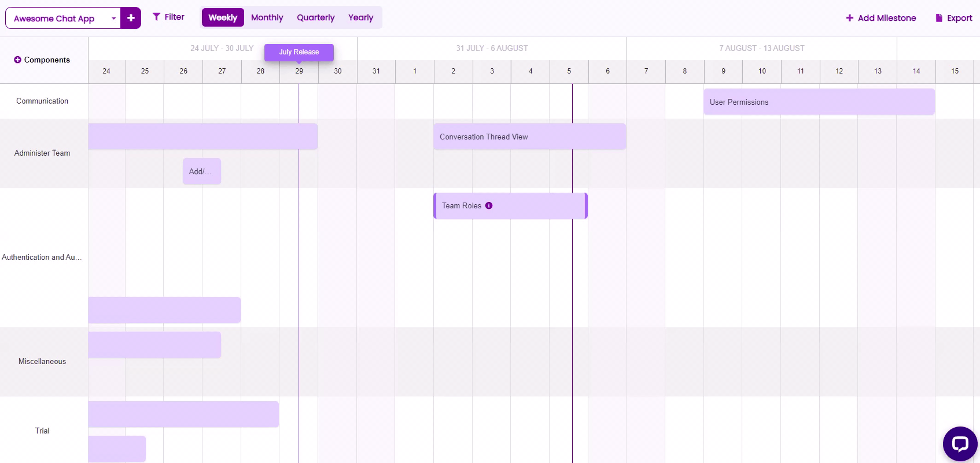Open the Filter options
Screen dimensions: 980x463
click(x=168, y=17)
